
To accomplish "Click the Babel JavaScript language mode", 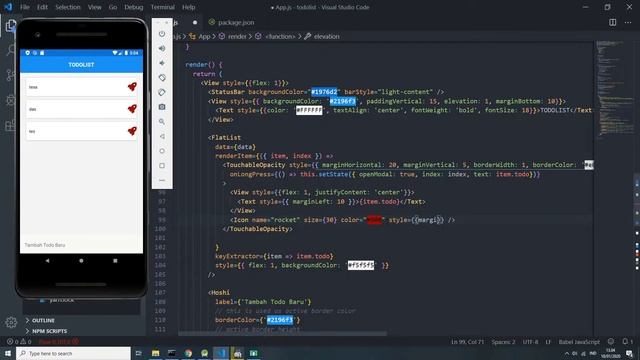I will [579, 342].
